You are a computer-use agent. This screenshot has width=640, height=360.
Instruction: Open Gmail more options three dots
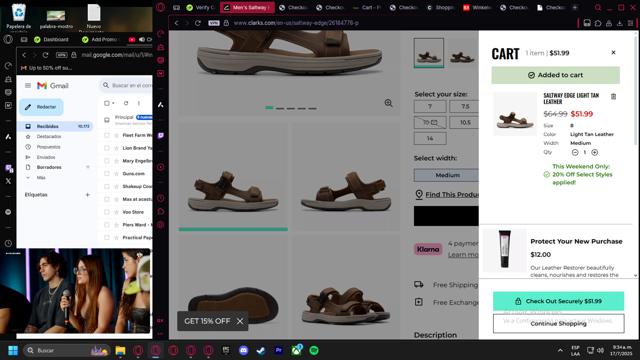tap(139, 103)
